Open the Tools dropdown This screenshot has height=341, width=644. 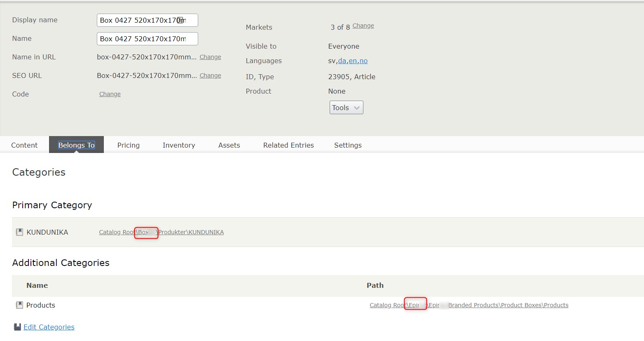tap(346, 108)
